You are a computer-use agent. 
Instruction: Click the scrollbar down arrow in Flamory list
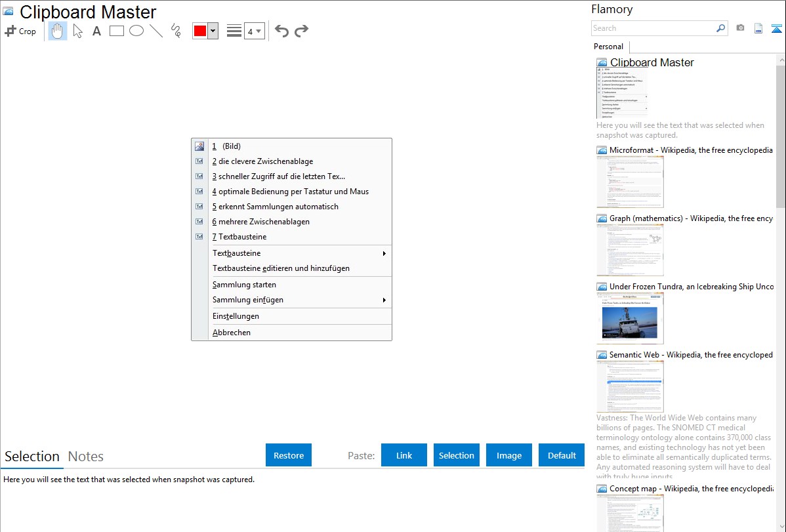[x=781, y=527]
